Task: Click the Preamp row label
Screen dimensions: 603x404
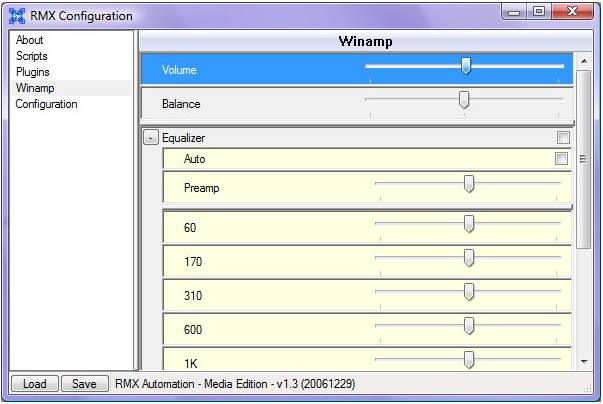Action: click(202, 188)
